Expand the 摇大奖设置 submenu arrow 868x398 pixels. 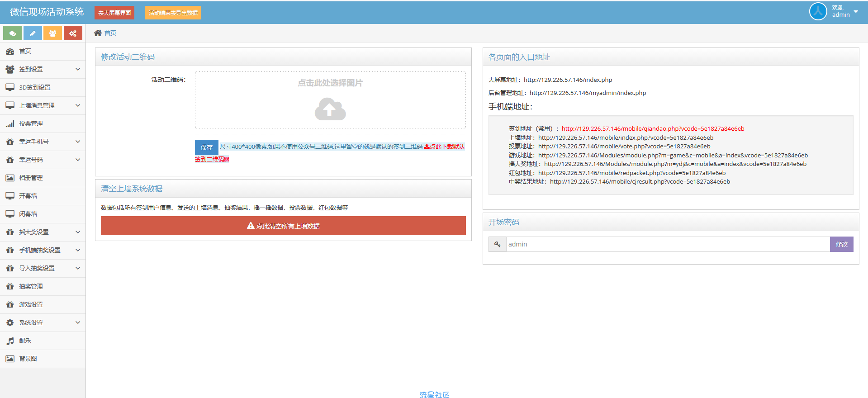click(78, 232)
